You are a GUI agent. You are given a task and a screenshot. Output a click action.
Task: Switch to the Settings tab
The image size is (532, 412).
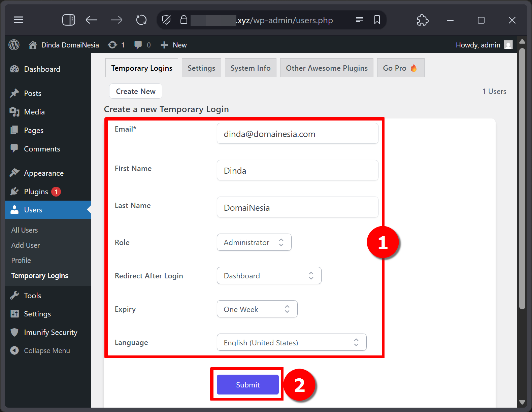tap(201, 68)
